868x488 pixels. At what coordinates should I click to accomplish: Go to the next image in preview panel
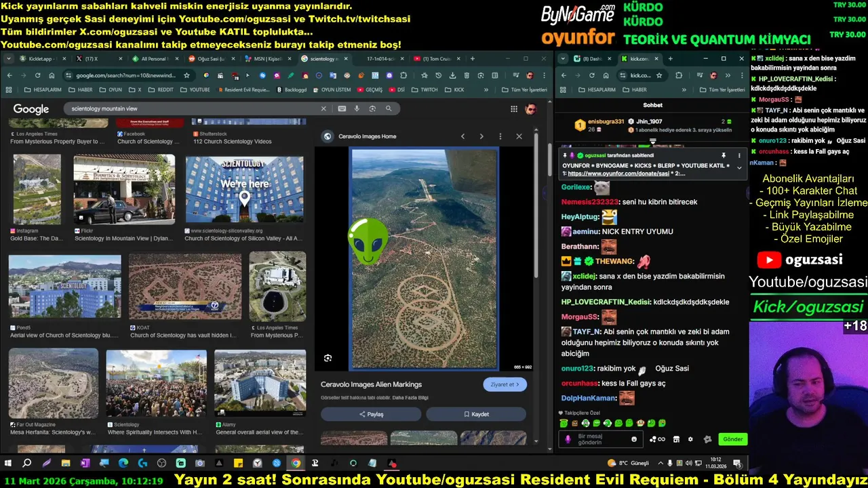pos(481,136)
